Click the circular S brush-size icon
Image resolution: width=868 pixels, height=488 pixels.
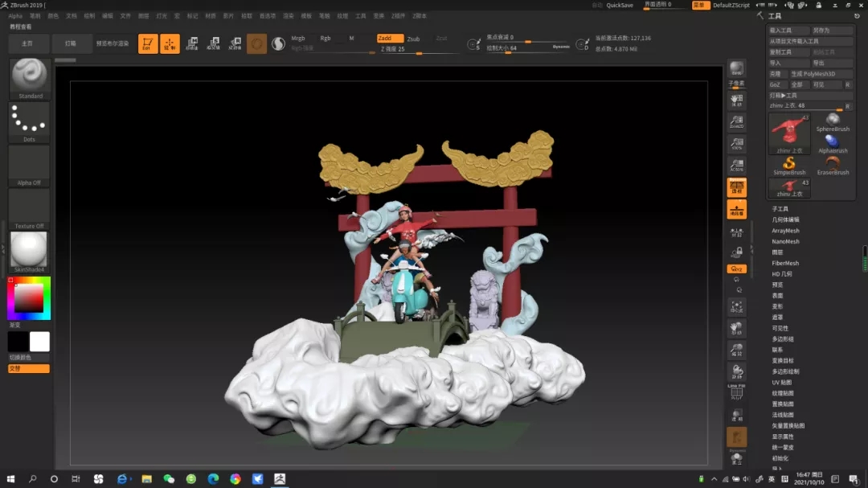point(474,44)
